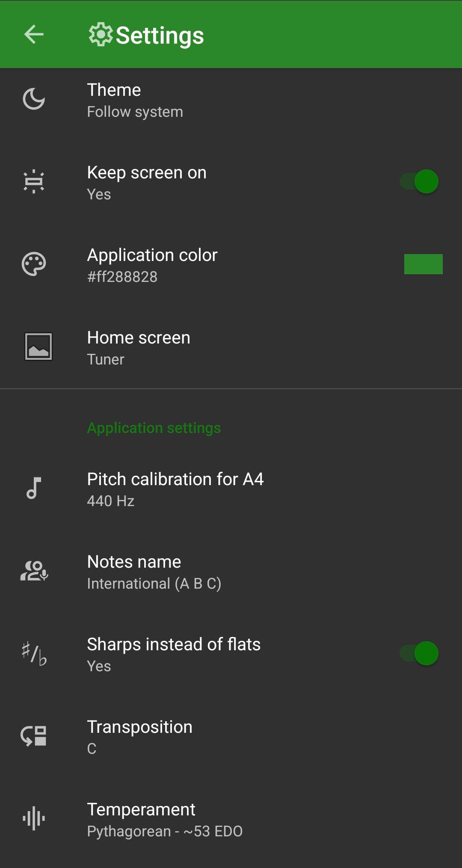
Task: Tap the voice icon beside Notes name
Action: click(34, 571)
